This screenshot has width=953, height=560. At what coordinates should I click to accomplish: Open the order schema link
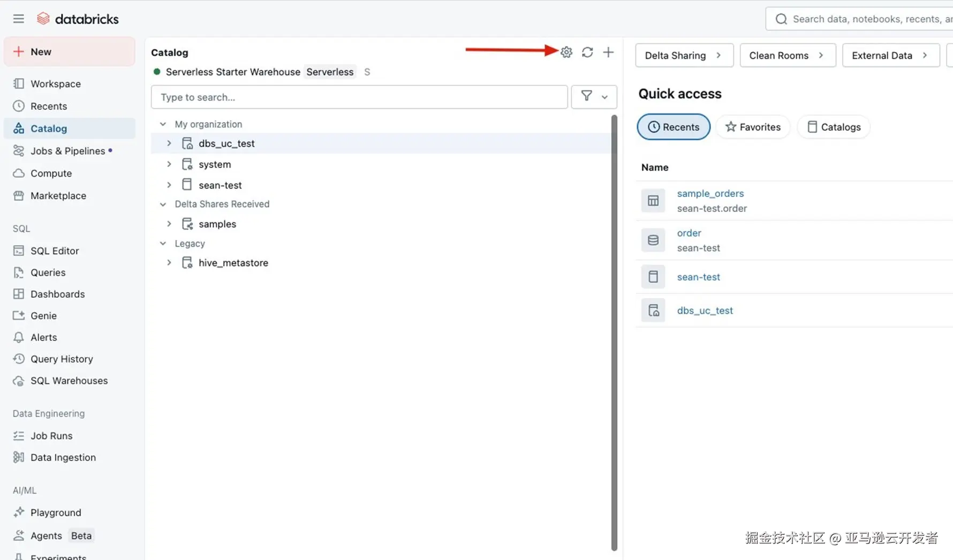(689, 233)
